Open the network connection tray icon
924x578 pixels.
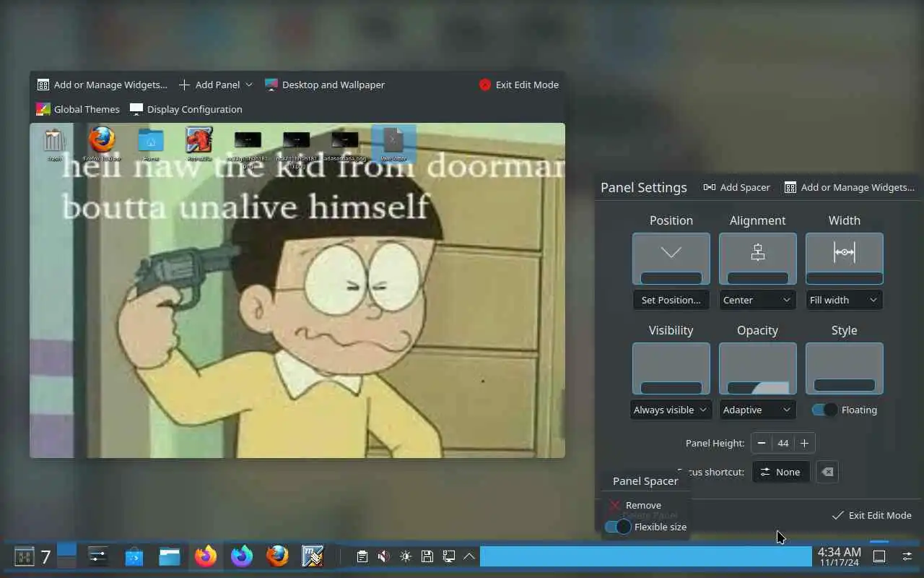[449, 556]
